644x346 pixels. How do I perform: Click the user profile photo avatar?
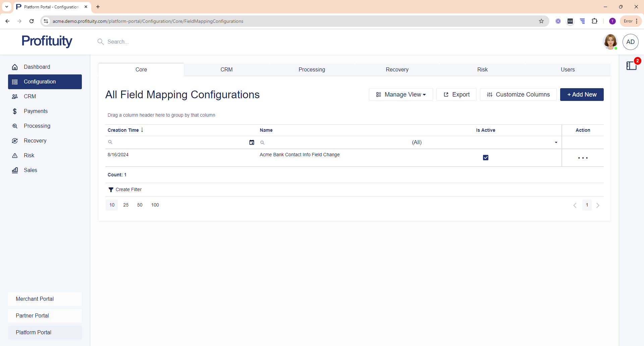click(610, 42)
